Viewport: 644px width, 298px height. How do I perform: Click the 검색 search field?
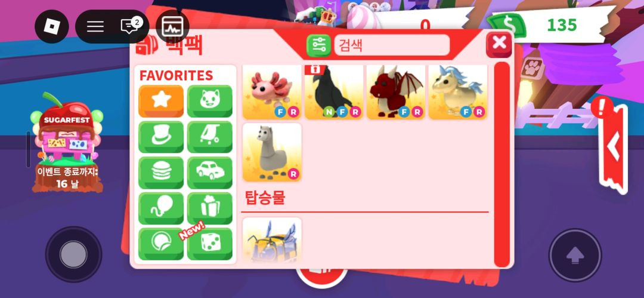click(392, 45)
